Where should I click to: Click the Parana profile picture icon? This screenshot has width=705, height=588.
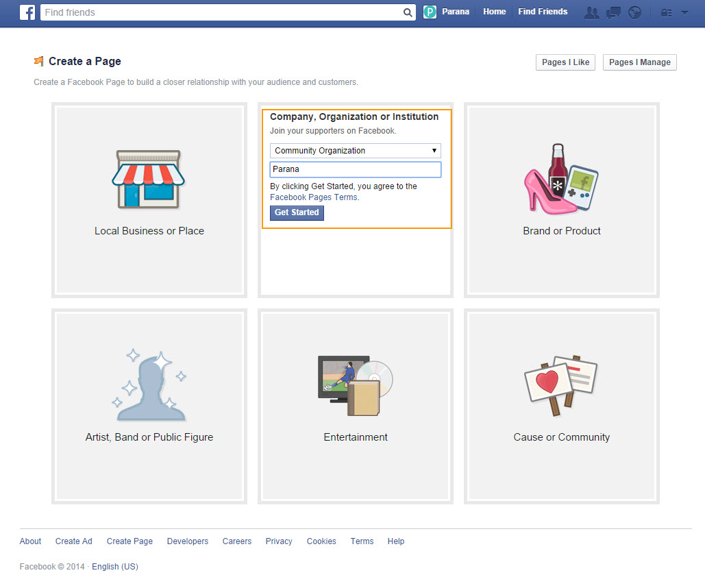tap(430, 12)
